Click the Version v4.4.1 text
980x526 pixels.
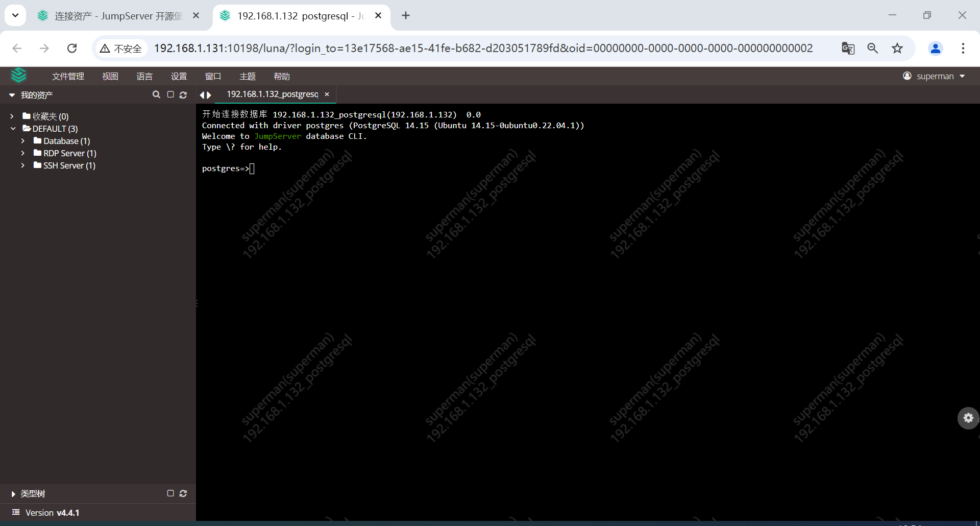(x=53, y=513)
